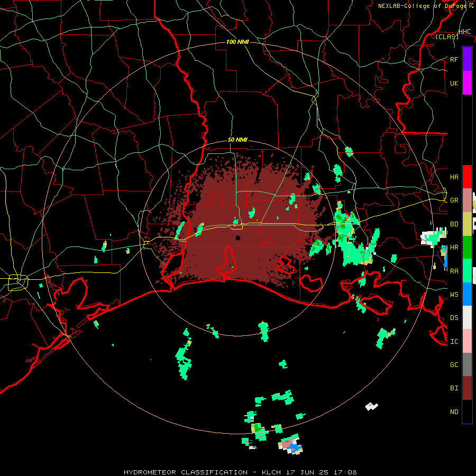Click the purple RF legend color swatch
Image resolution: width=476 pixels, height=476 pixels.
[467, 59]
